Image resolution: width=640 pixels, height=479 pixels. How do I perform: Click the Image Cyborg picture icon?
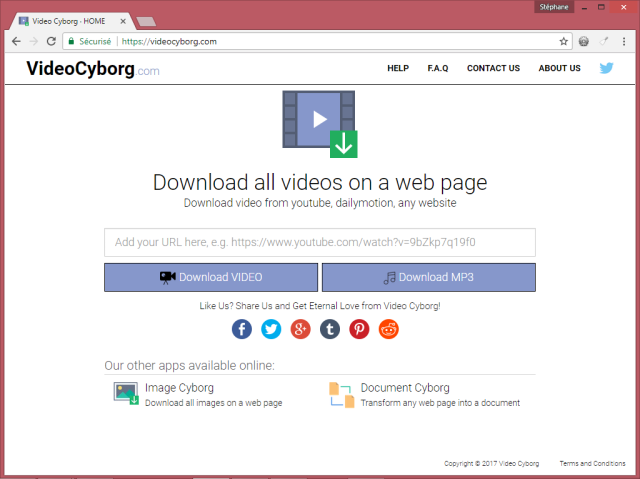(x=126, y=393)
